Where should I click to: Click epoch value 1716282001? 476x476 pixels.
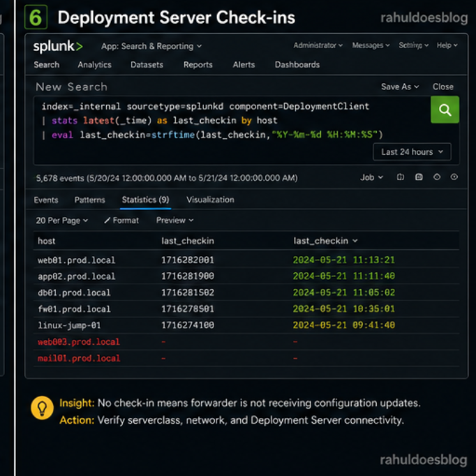188,260
